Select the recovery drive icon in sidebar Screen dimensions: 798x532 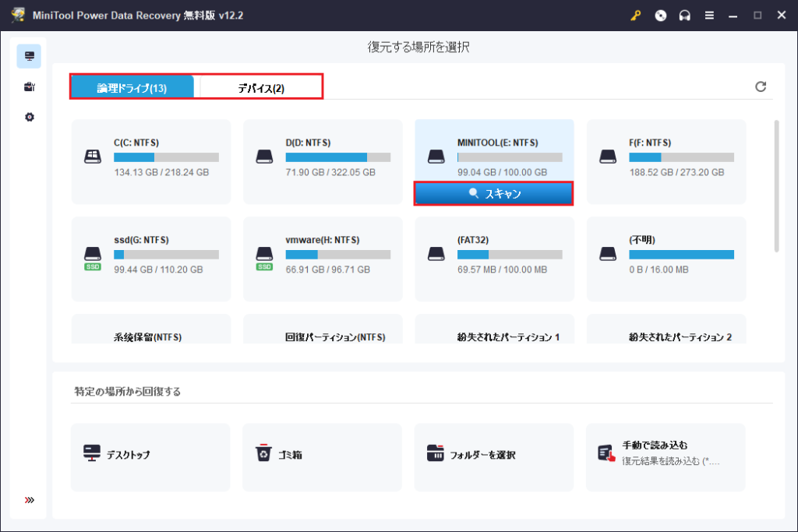click(30, 56)
